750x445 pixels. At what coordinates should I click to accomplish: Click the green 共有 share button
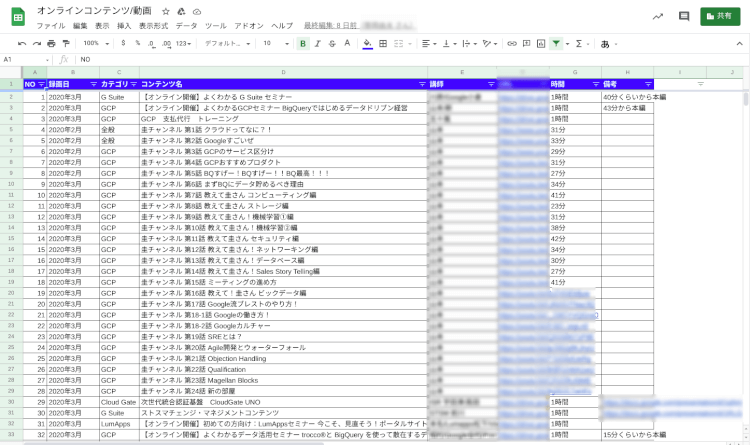(x=721, y=16)
